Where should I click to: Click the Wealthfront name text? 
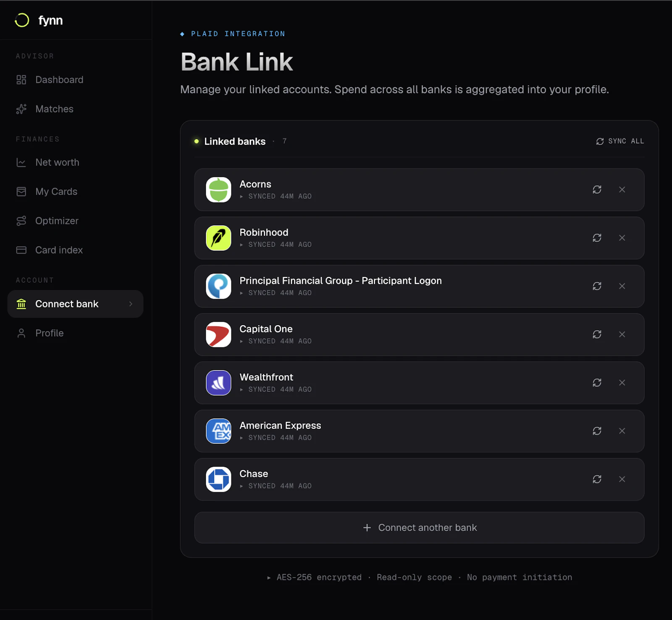tap(266, 378)
